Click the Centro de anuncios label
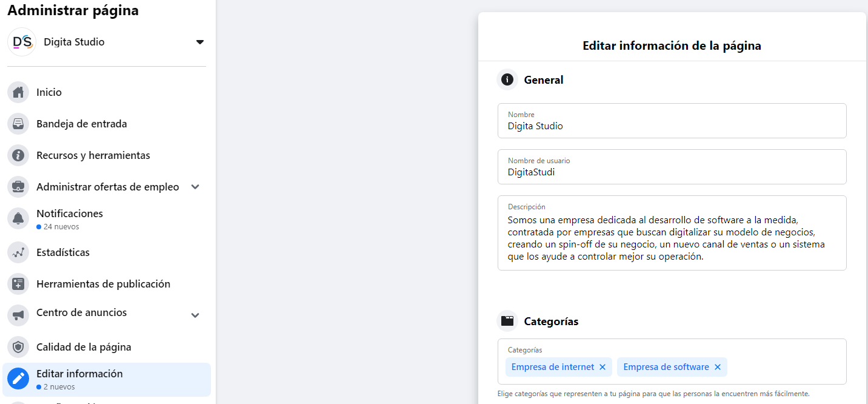 [82, 312]
